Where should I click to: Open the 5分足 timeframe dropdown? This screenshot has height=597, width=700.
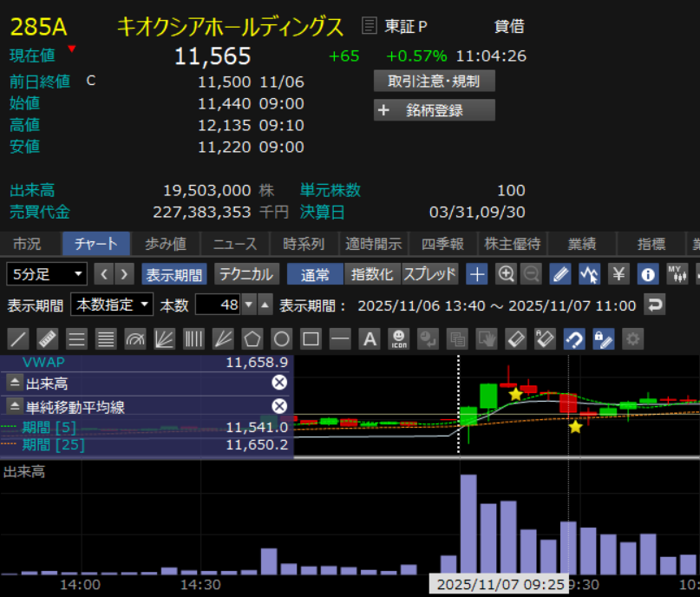point(47,274)
